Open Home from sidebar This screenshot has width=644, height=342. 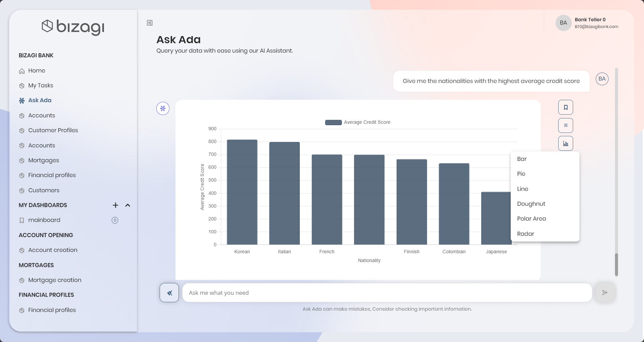pos(37,70)
